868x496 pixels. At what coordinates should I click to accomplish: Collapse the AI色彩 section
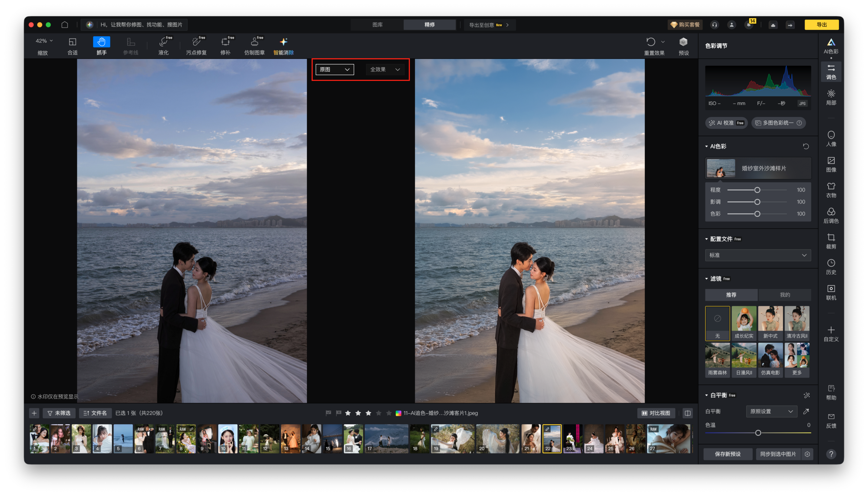click(706, 146)
